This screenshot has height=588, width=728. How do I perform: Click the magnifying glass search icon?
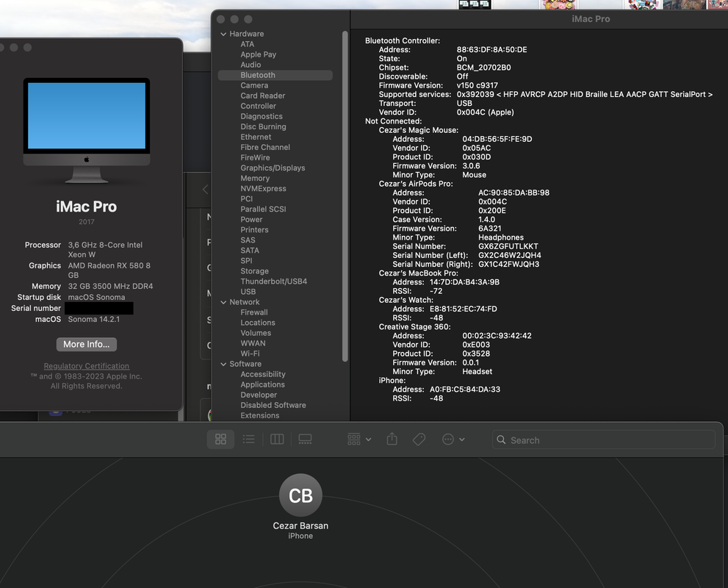(502, 440)
